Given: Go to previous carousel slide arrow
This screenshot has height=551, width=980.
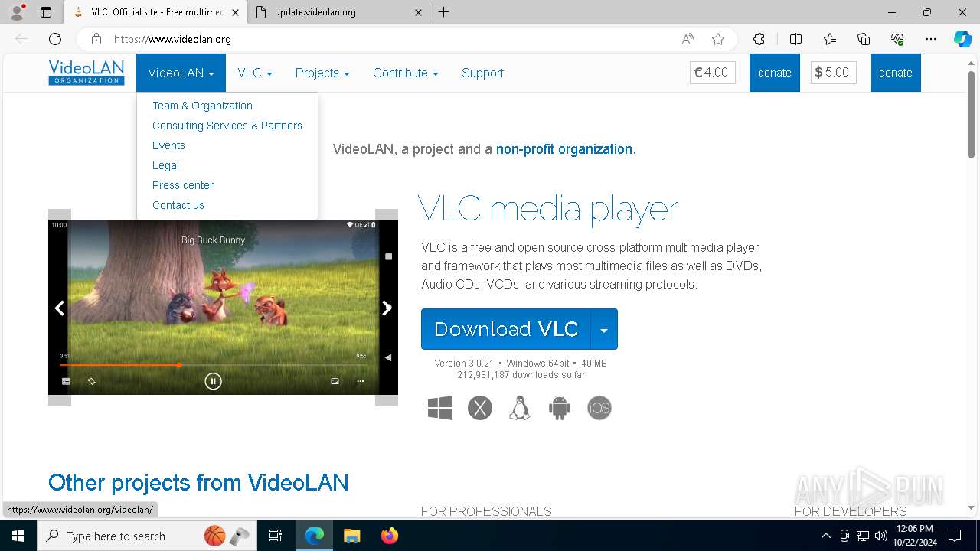Looking at the screenshot, I should point(60,308).
